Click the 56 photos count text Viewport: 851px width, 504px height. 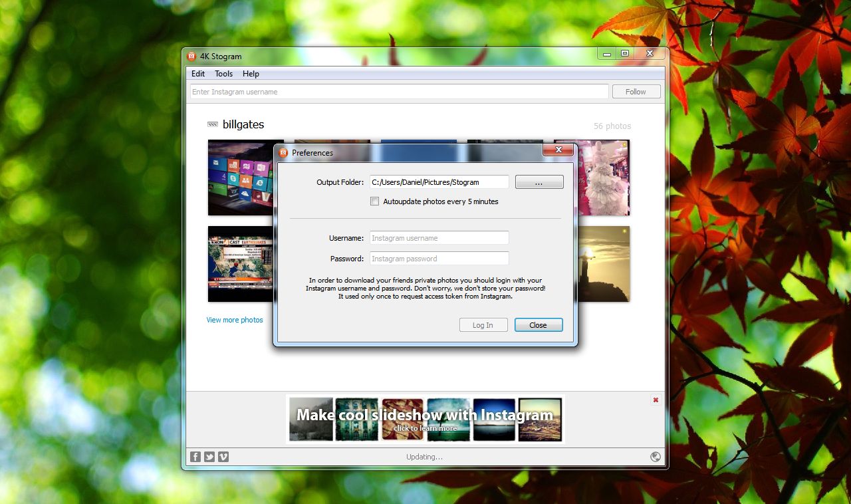pyautogui.click(x=612, y=126)
